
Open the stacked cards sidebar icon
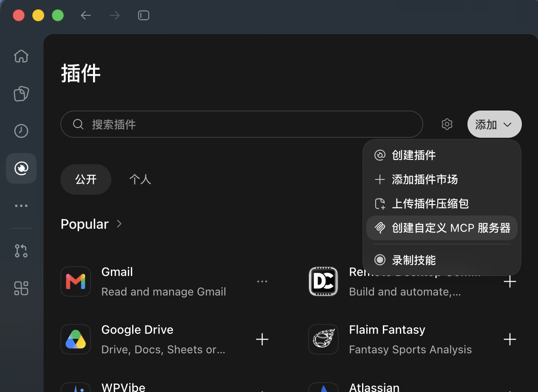(x=21, y=94)
